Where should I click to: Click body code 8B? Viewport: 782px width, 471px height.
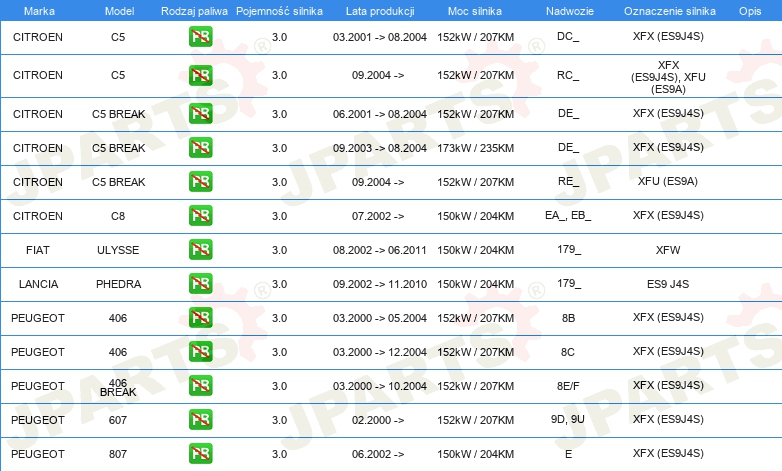coord(569,318)
